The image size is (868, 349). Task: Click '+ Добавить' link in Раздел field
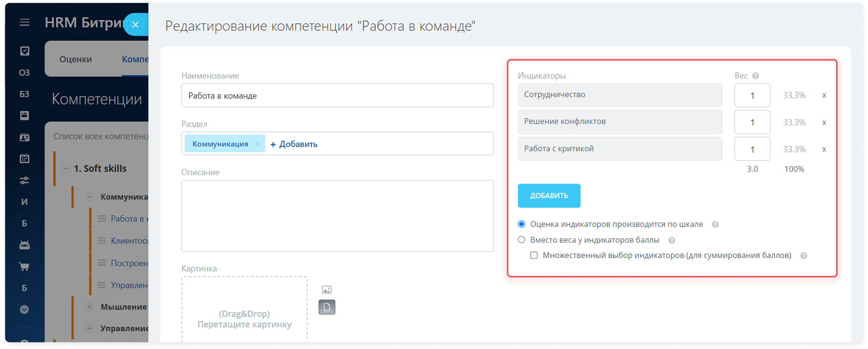pyautogui.click(x=294, y=144)
